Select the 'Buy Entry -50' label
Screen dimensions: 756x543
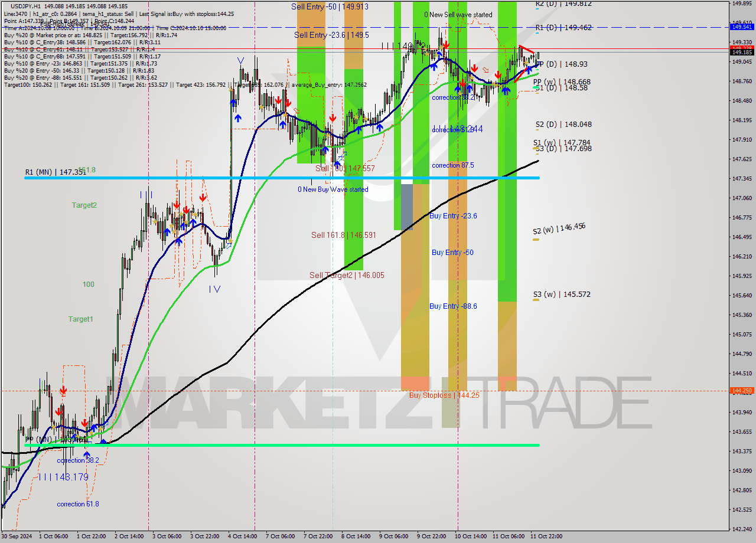452,253
